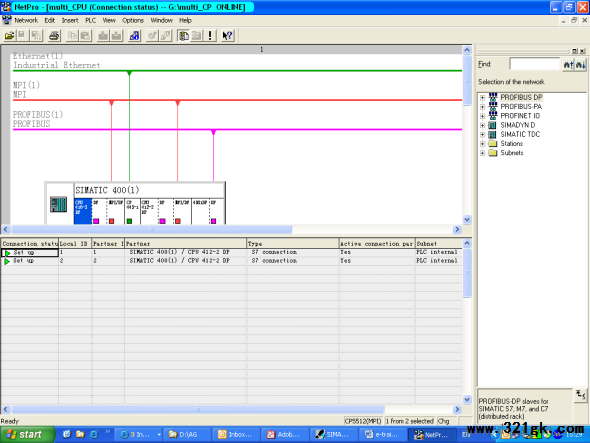The height and width of the screenshot is (443, 590).
Task: Toggle the catalog view toolbar icon
Action: tap(184, 36)
